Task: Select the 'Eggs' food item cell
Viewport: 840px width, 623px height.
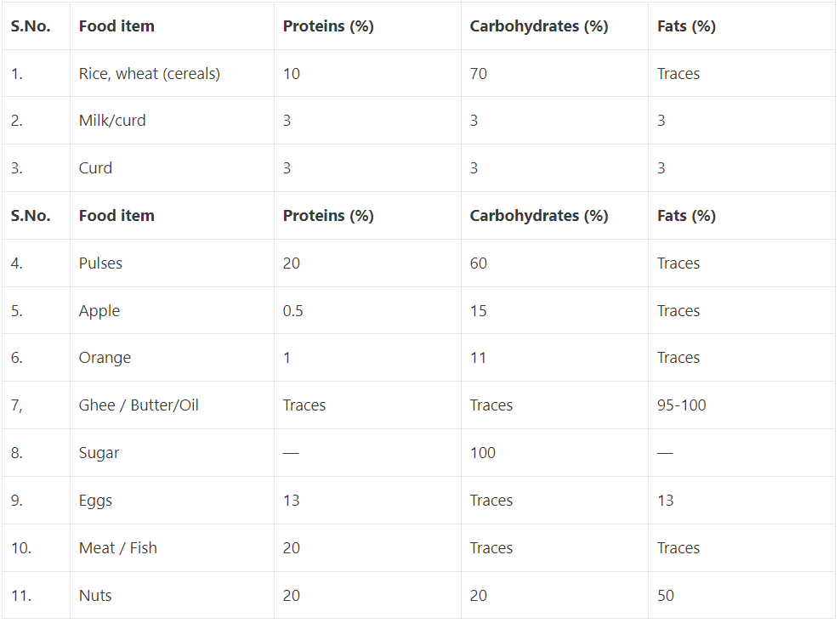Action: click(95, 501)
